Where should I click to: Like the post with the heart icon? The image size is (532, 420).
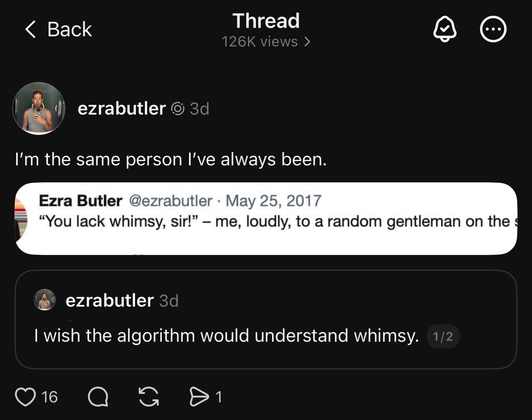pos(25,397)
